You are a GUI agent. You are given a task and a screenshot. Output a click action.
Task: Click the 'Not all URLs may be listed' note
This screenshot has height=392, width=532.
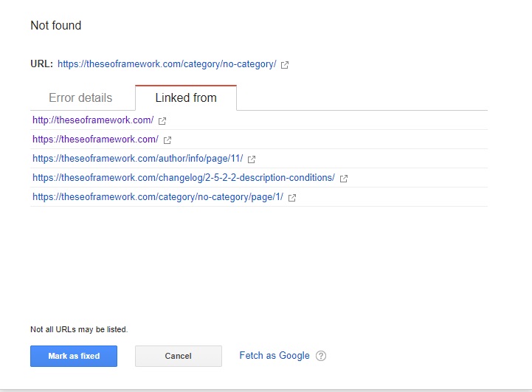(79, 329)
